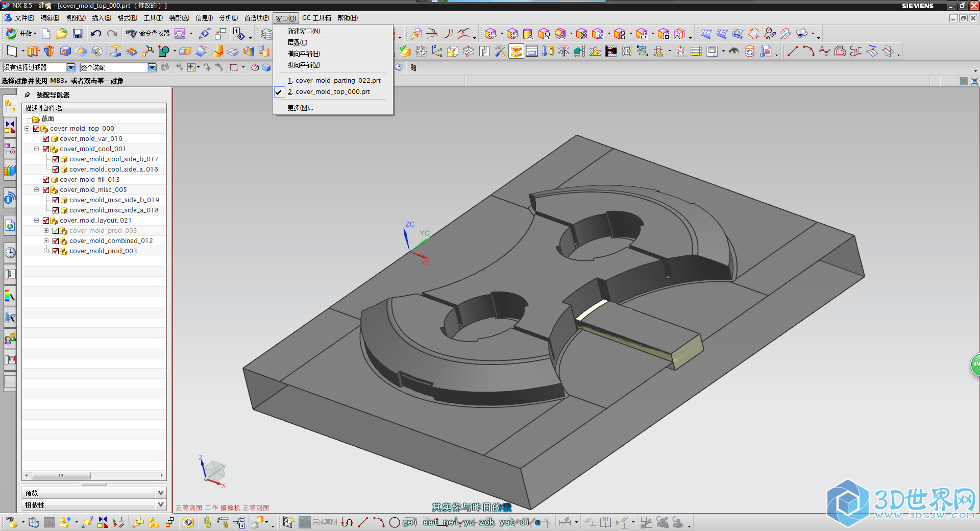Open the 开始 (Start) application menu
The height and width of the screenshot is (531, 980).
click(x=21, y=34)
